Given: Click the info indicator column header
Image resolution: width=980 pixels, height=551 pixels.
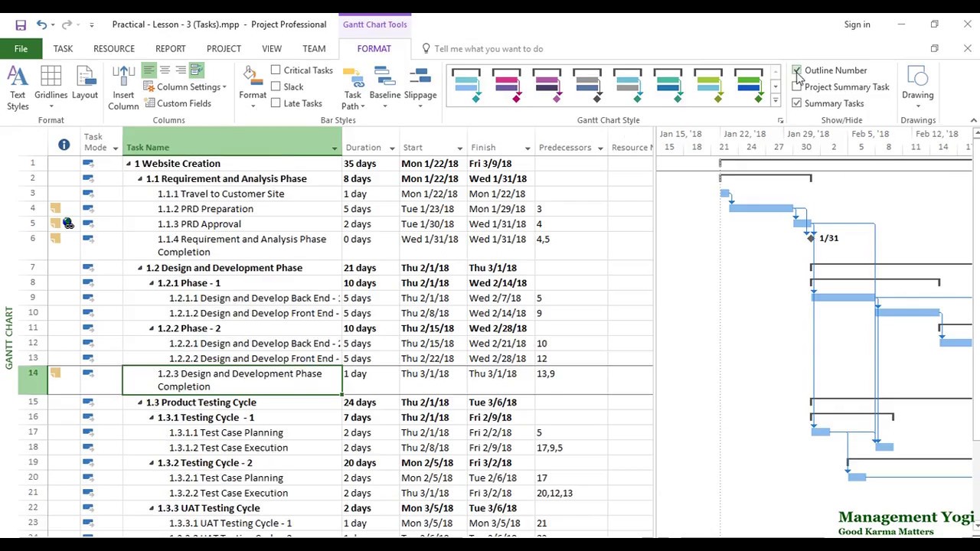Looking at the screenshot, I should pyautogui.click(x=64, y=144).
